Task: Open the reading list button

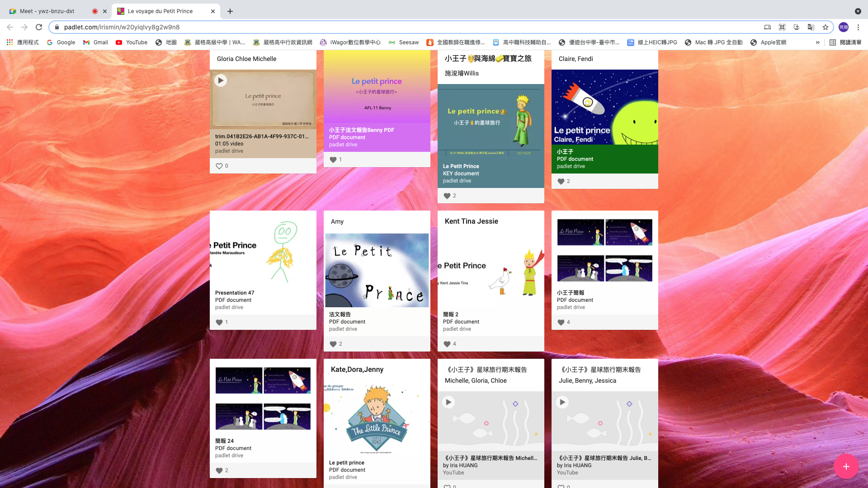Action: tap(845, 42)
